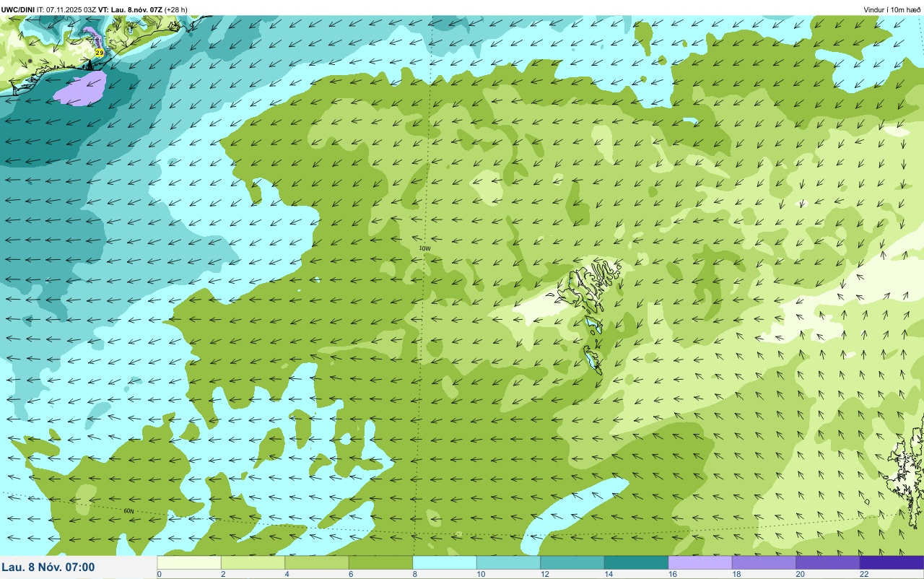Click the '07.11.2025 03Z' initial time text
The width and height of the screenshot is (924, 579).
point(71,9)
